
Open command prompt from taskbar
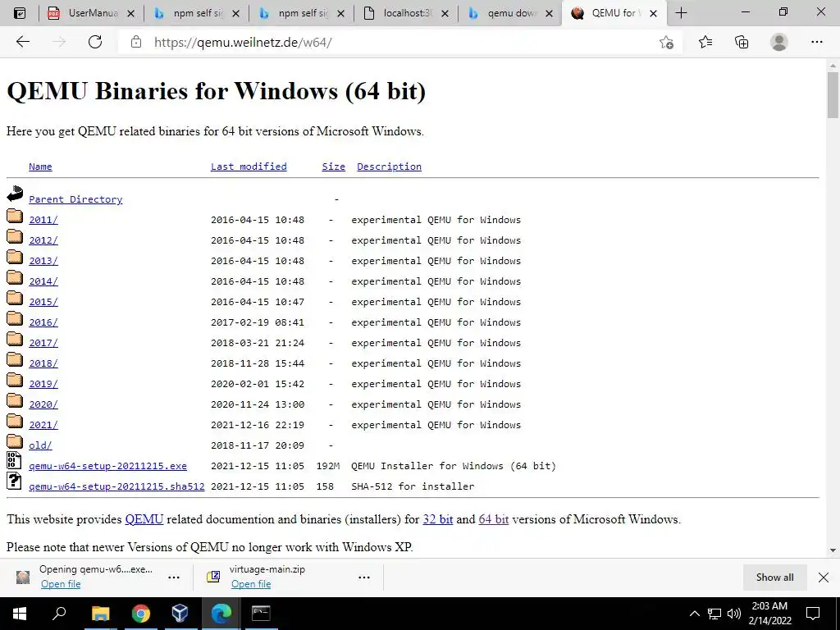click(x=261, y=614)
